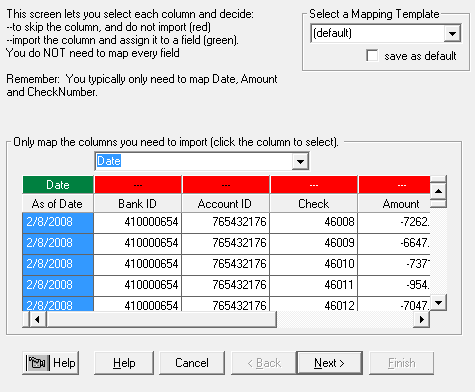Select the green Date column mapping header
Image resolution: width=475 pixels, height=392 pixels.
pyautogui.click(x=58, y=185)
